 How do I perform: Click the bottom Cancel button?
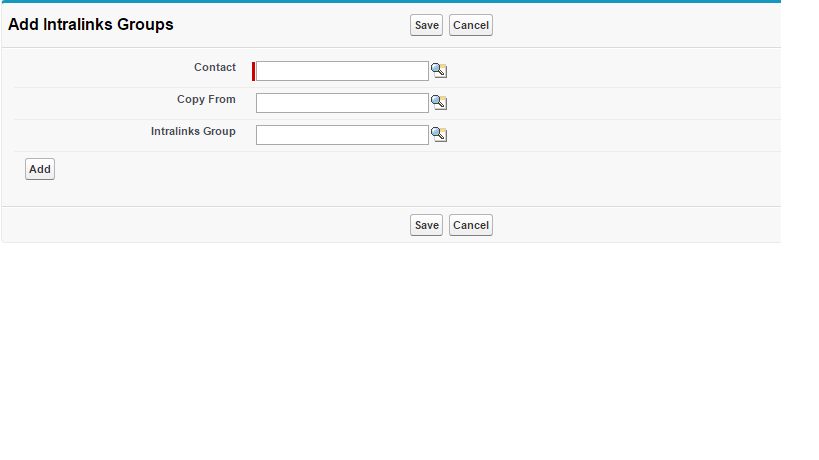pyautogui.click(x=471, y=225)
